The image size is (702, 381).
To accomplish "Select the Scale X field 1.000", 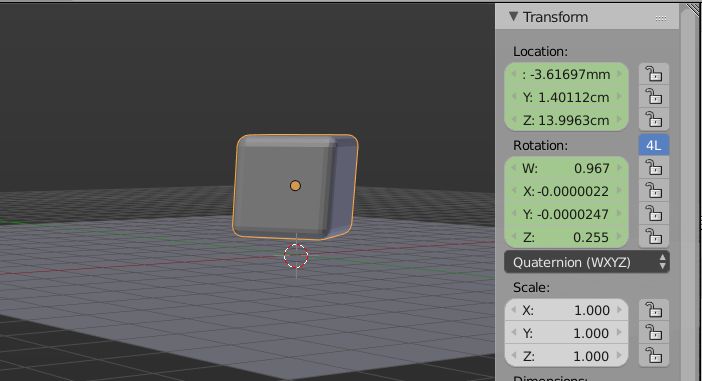I will pos(566,310).
